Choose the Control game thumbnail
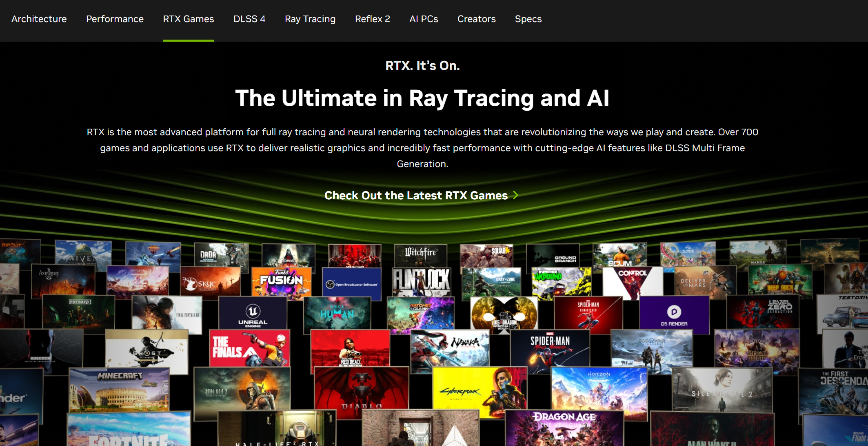868x446 pixels. 632,282
